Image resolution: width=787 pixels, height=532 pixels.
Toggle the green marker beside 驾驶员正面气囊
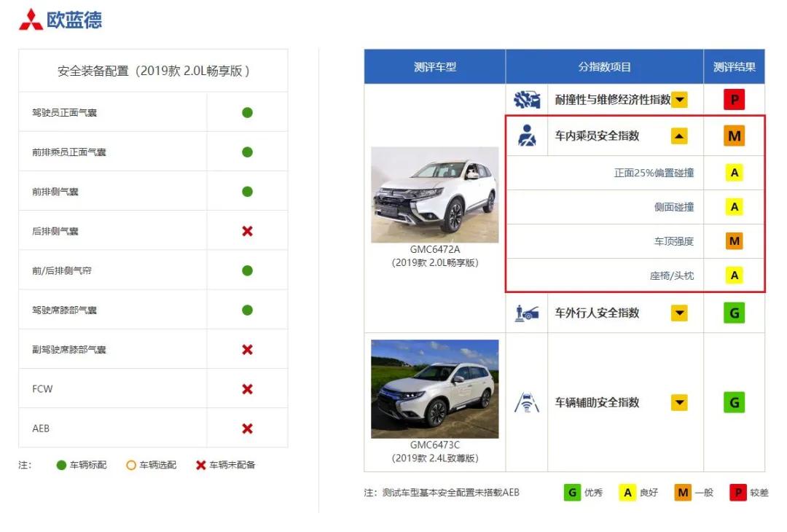(x=247, y=111)
